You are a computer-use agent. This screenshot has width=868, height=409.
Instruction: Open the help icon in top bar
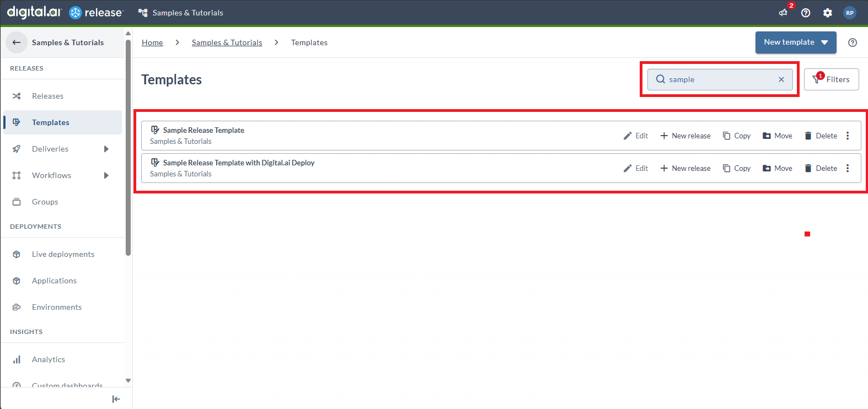pyautogui.click(x=806, y=13)
